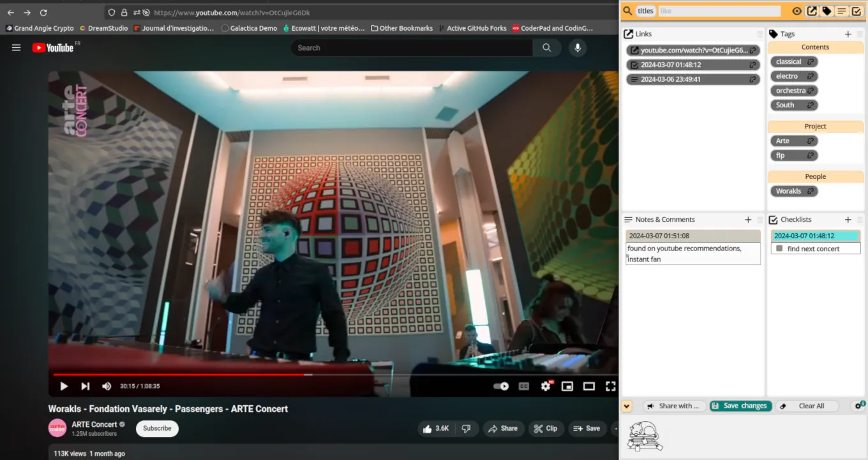Select the note header 2024-03-07 01:51:08
The width and height of the screenshot is (868, 460).
tap(693, 236)
